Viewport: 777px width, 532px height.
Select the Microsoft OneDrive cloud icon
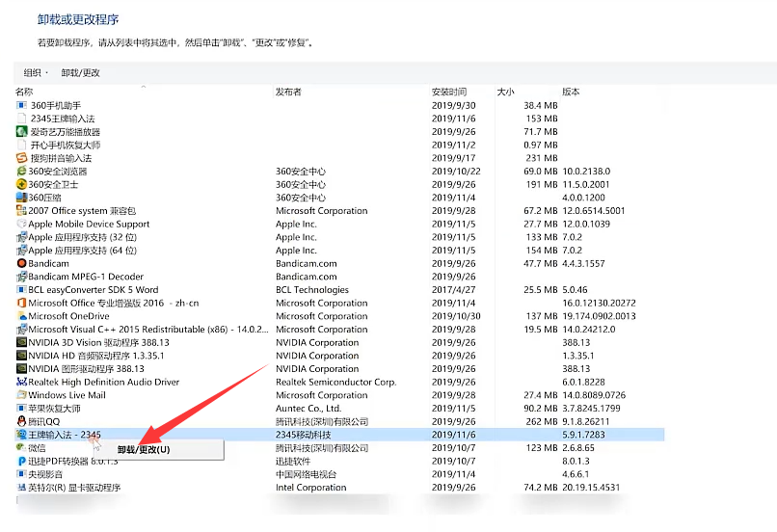click(22, 316)
